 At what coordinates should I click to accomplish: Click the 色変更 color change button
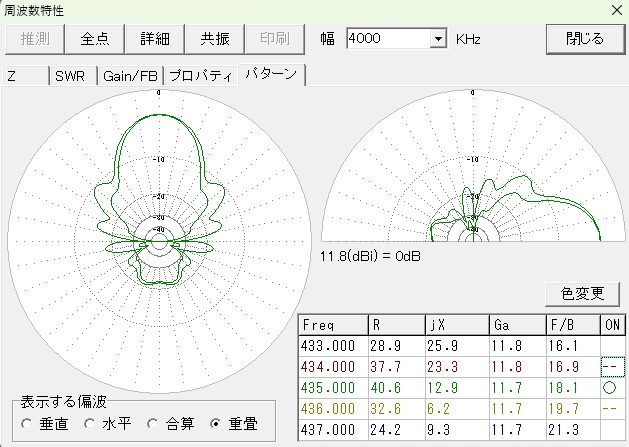pyautogui.click(x=582, y=293)
